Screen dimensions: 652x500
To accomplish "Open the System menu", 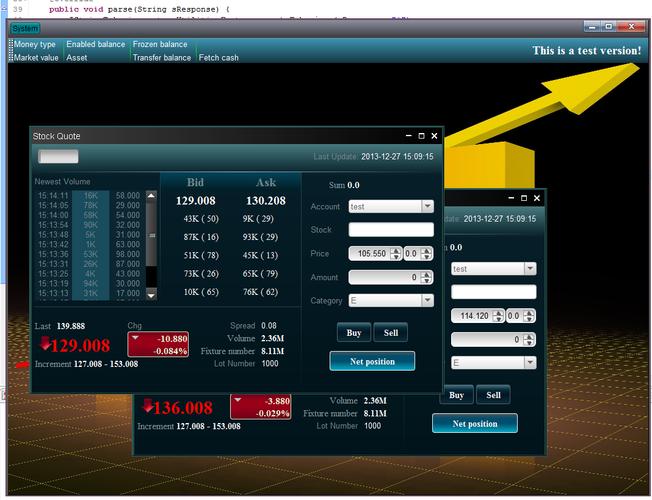I will point(25,28).
